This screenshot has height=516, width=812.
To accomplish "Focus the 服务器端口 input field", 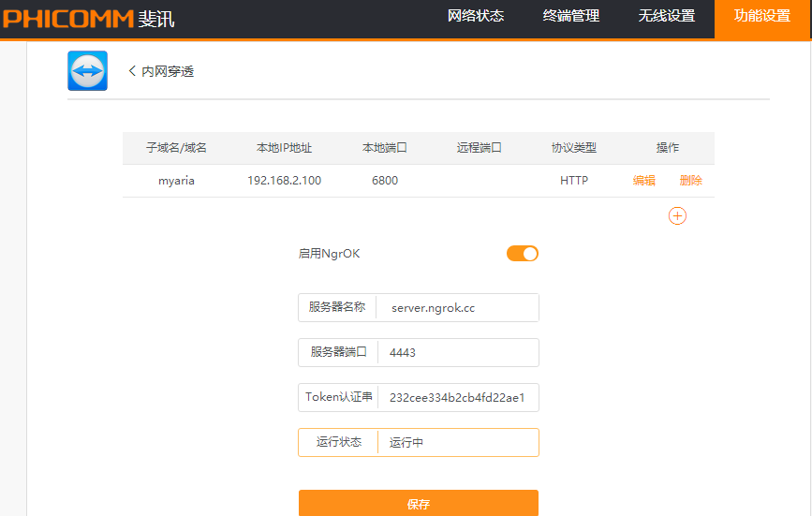I will pyautogui.click(x=458, y=352).
